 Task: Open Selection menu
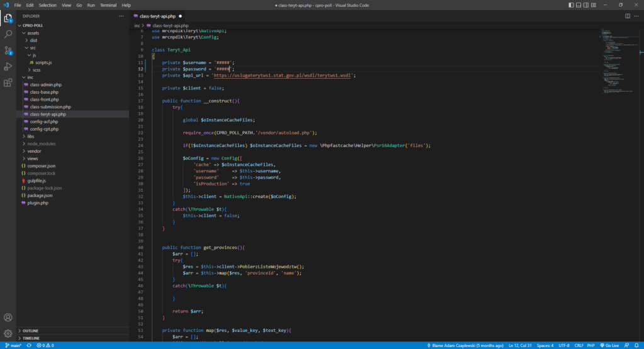click(48, 5)
